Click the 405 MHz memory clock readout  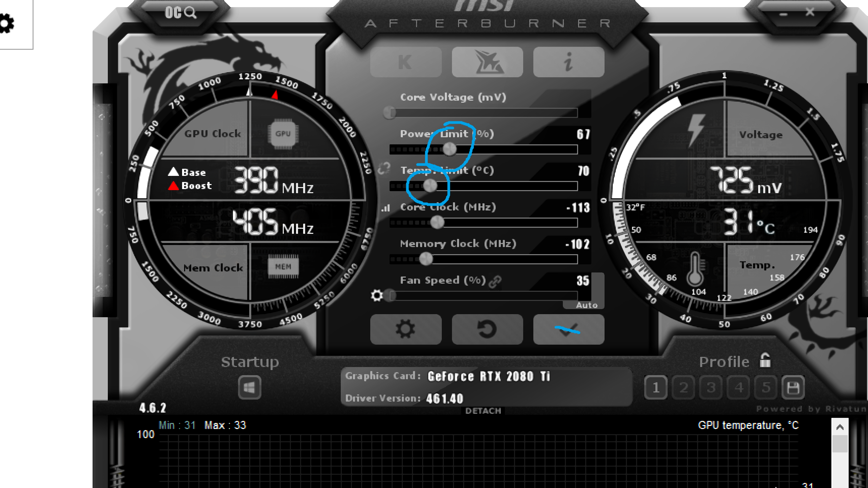point(273,222)
